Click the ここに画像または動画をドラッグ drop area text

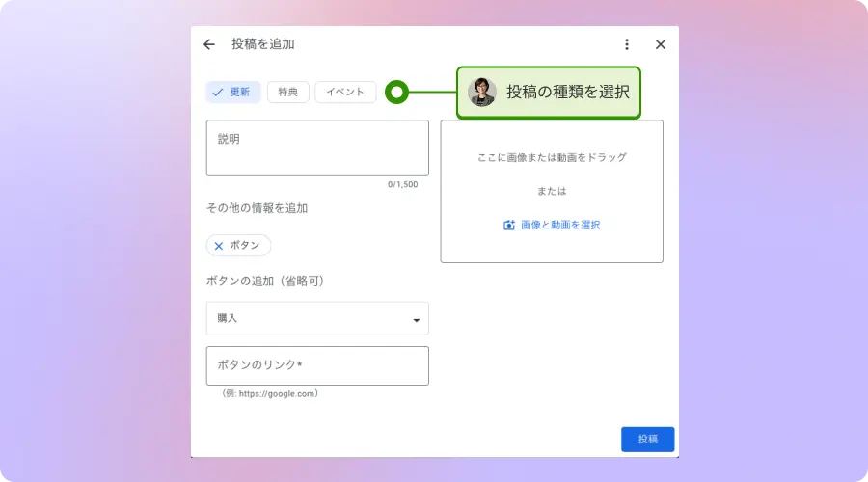point(552,157)
